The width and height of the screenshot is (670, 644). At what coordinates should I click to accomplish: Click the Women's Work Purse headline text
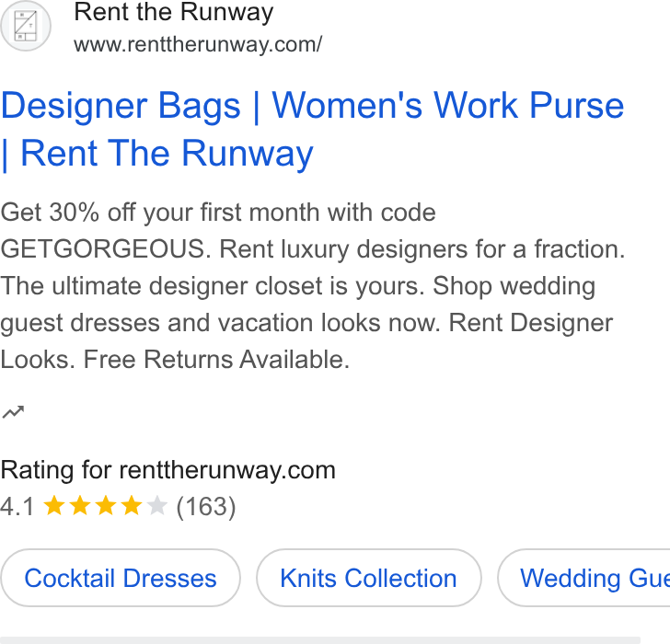(448, 105)
